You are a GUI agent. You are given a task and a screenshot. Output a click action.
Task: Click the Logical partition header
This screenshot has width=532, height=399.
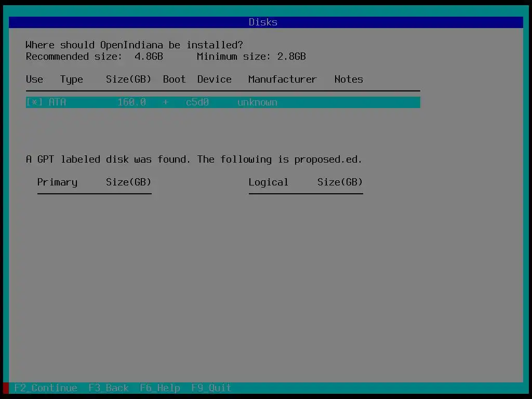pos(269,182)
